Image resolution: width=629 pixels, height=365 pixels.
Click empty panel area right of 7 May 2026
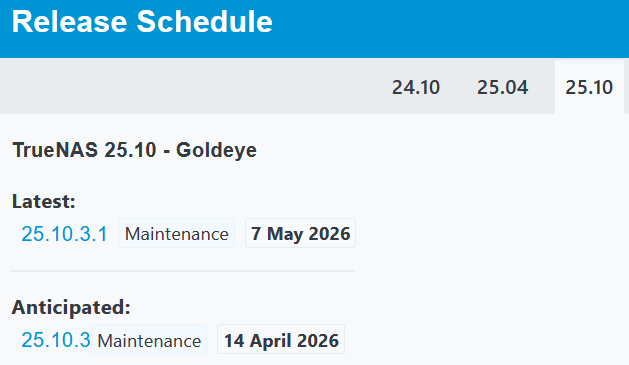489,233
